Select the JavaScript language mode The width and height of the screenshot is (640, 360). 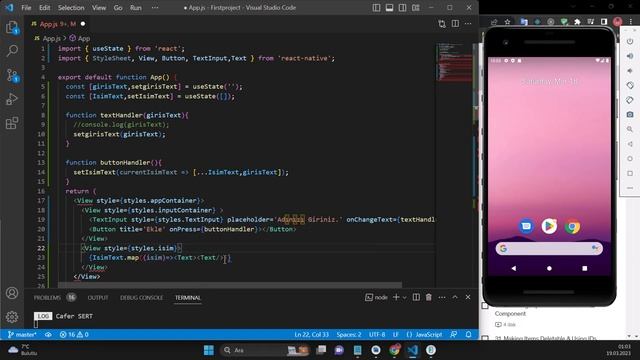point(424,335)
